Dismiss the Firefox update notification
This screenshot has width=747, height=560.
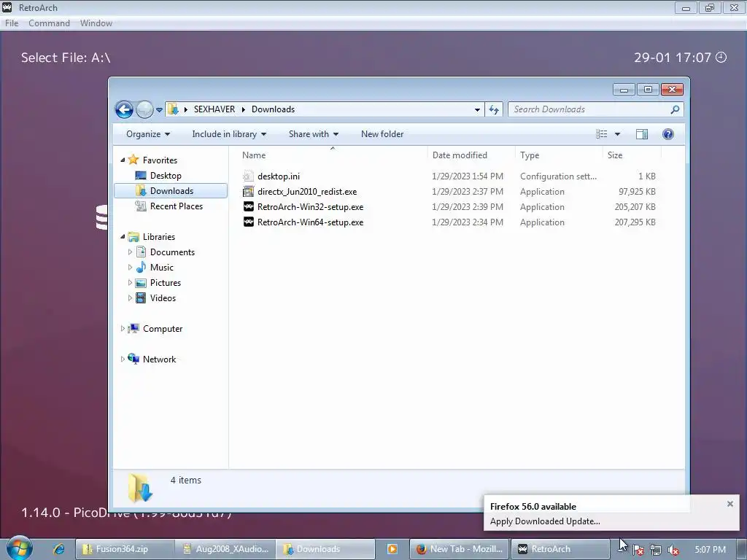(x=729, y=504)
